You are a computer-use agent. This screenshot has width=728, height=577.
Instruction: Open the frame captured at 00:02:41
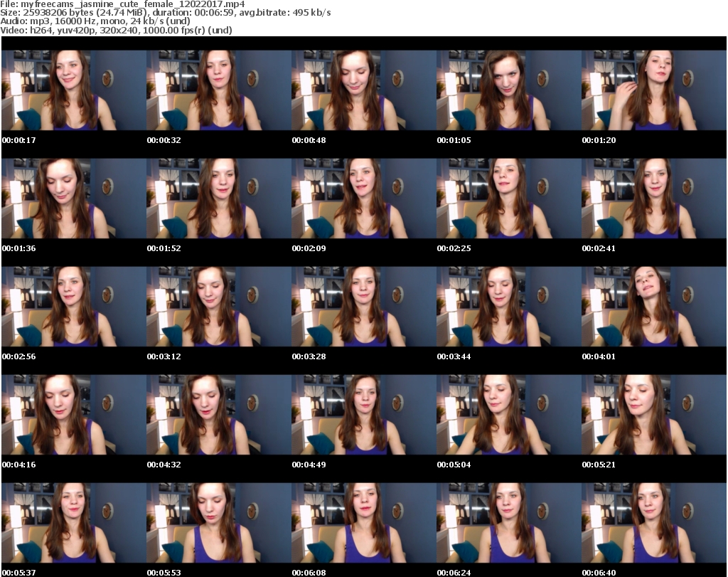point(654,198)
